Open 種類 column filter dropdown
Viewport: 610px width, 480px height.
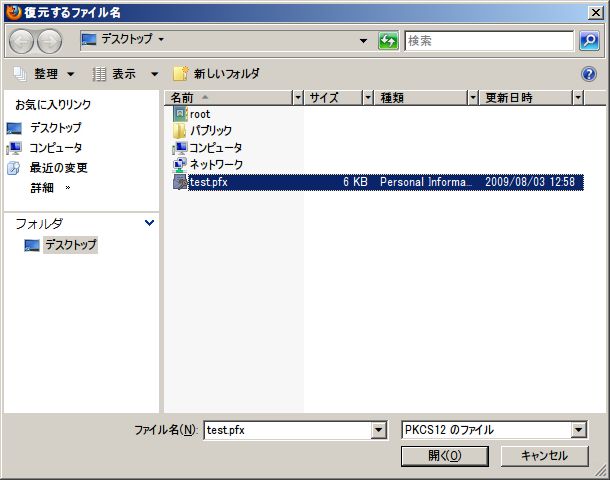pos(473,98)
